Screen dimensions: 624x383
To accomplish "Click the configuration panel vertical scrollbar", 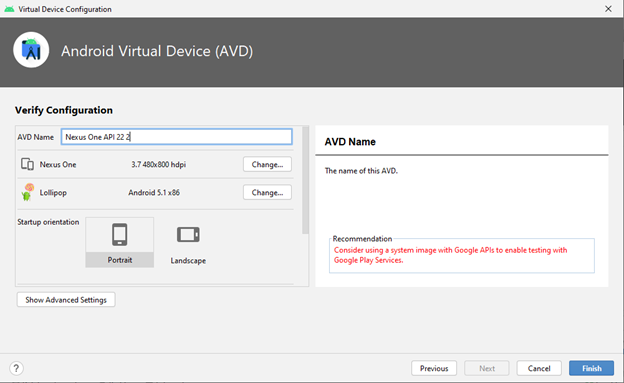I will pyautogui.click(x=305, y=180).
